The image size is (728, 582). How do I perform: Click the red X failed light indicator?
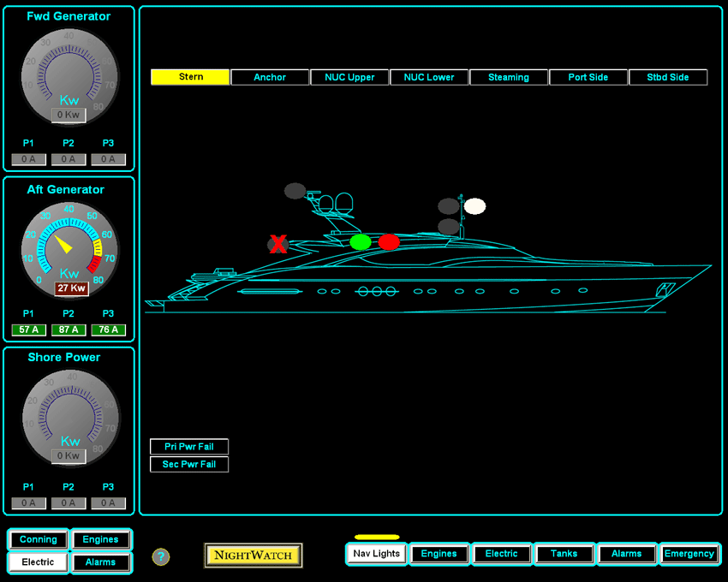277,243
